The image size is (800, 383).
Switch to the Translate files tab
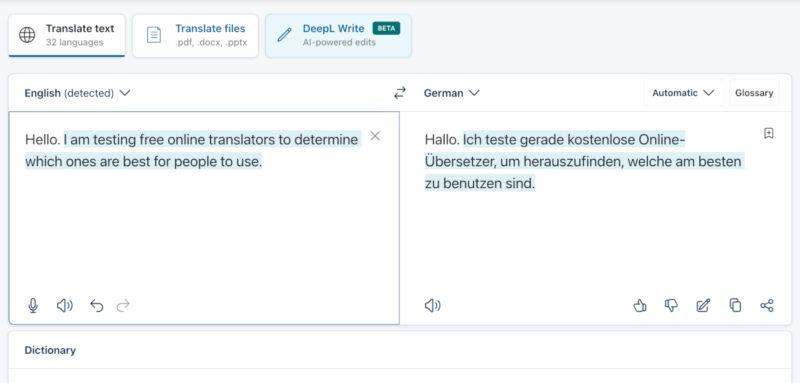pyautogui.click(x=195, y=36)
